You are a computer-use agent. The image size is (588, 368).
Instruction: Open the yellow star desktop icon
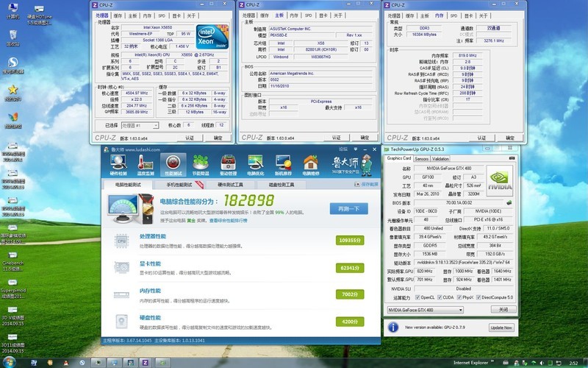click(x=12, y=93)
